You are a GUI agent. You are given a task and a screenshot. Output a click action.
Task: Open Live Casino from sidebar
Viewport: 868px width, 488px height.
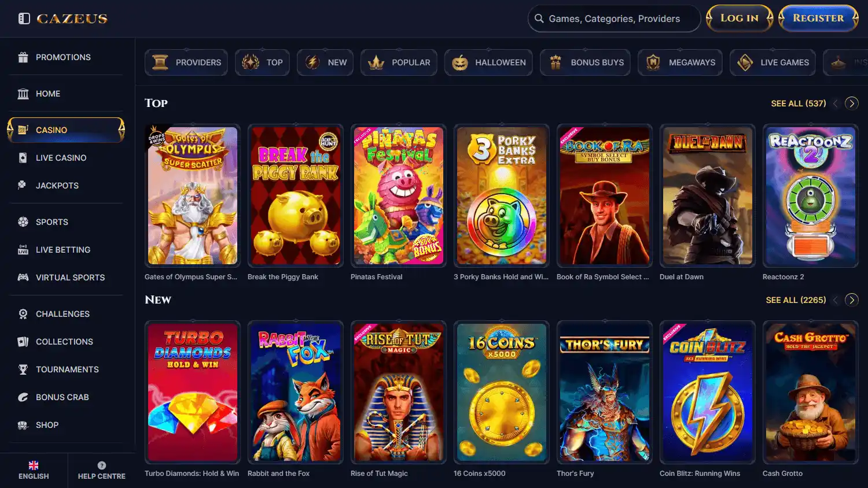coord(66,158)
